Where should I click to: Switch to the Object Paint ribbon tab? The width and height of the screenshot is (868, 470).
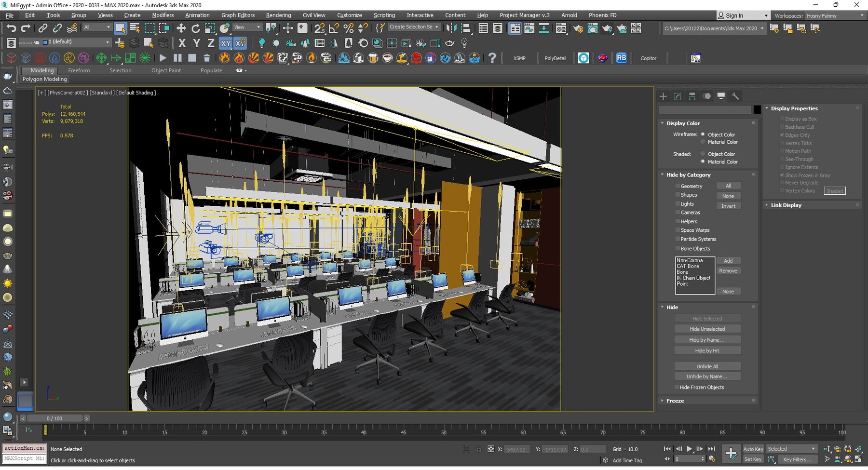pos(166,70)
